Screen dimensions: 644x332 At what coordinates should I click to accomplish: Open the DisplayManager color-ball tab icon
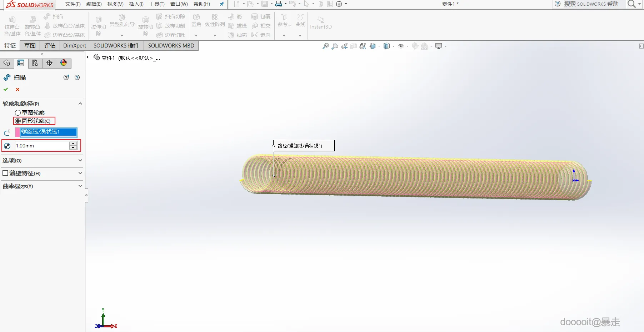point(64,63)
